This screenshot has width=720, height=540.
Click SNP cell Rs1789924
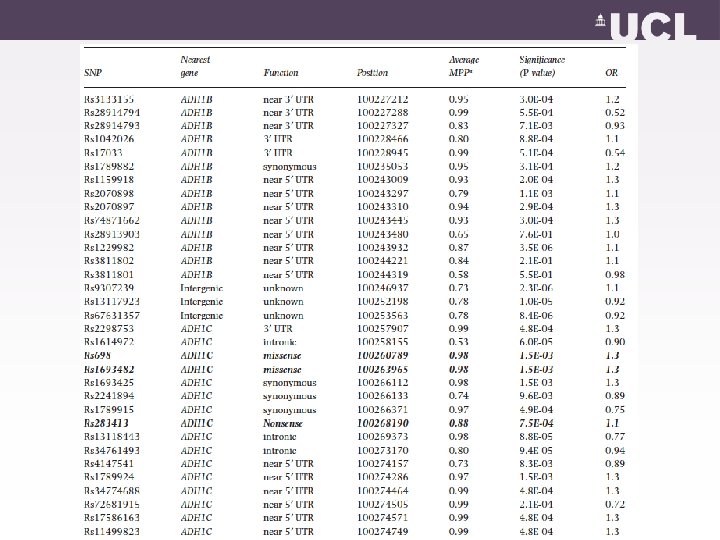109,477
